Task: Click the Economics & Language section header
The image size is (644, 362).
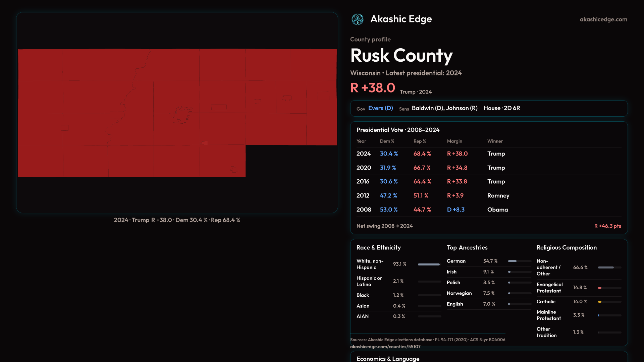Action: [x=388, y=358]
